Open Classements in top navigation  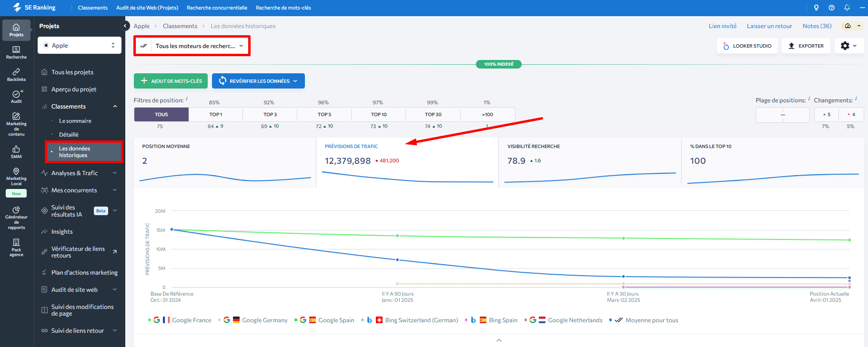pos(93,8)
